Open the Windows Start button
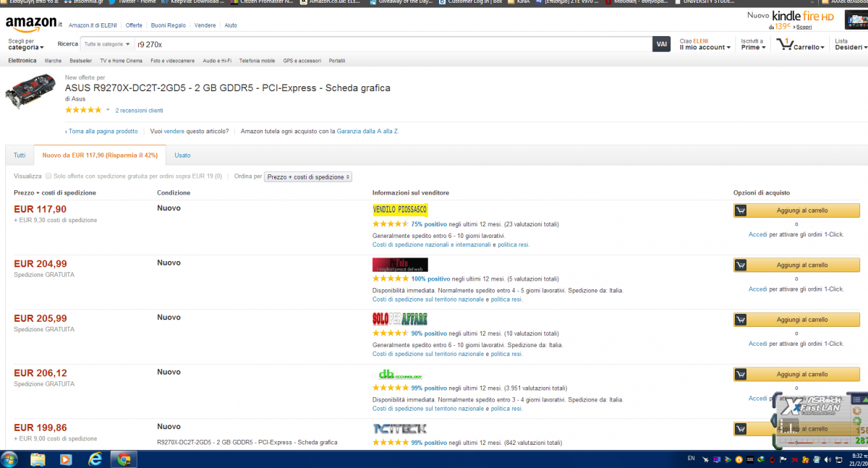Screen dimensions: 868x468 10,459
